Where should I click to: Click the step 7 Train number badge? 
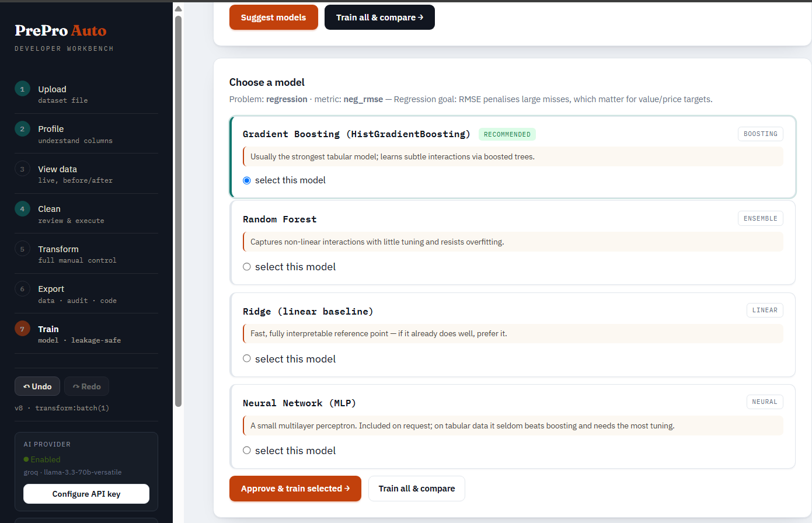click(x=22, y=329)
